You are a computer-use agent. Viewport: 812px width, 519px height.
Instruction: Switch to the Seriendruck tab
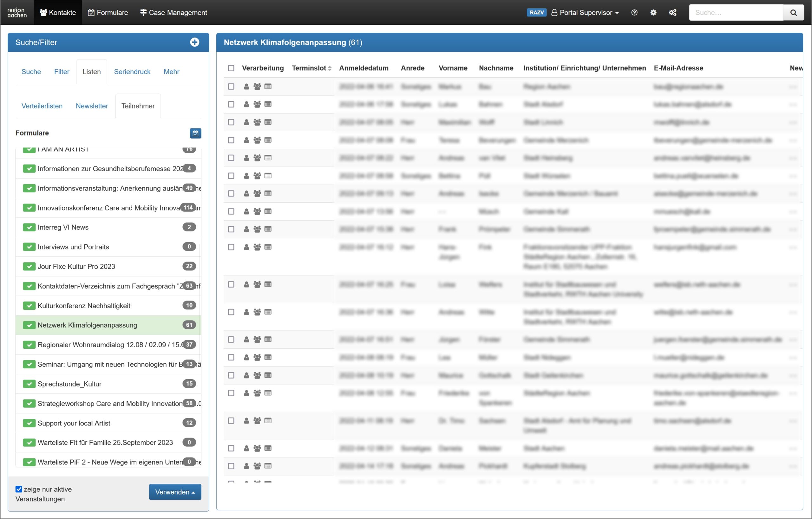point(132,71)
